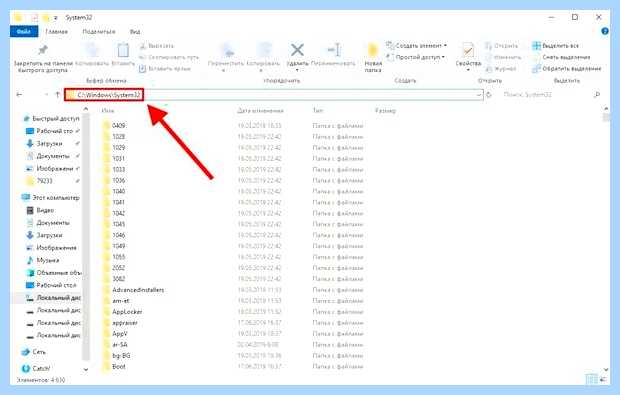Click Журнал in the ribbon

(501, 69)
